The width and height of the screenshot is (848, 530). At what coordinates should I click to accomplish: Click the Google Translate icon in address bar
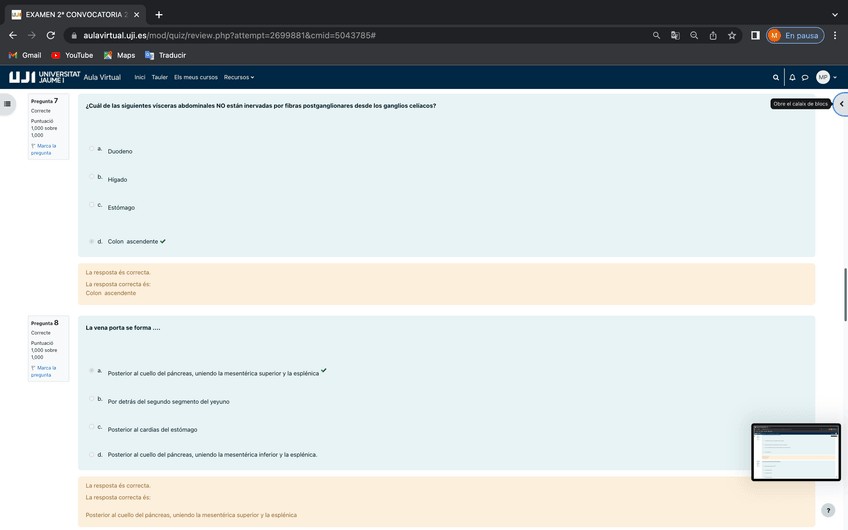(x=675, y=35)
